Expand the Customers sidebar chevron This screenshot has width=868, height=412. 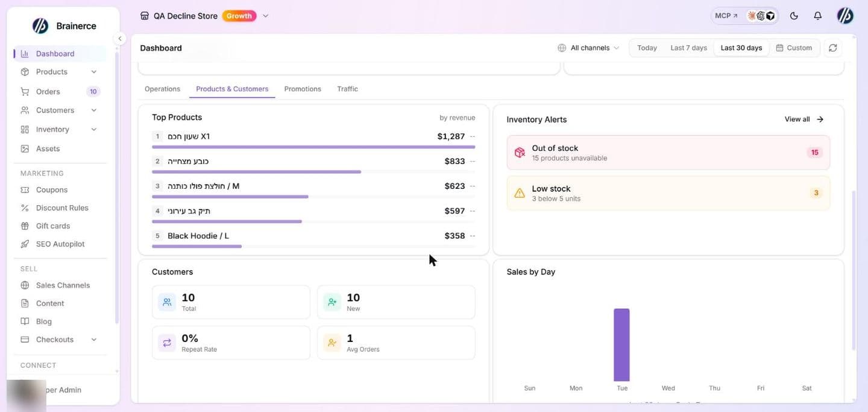pyautogui.click(x=93, y=110)
